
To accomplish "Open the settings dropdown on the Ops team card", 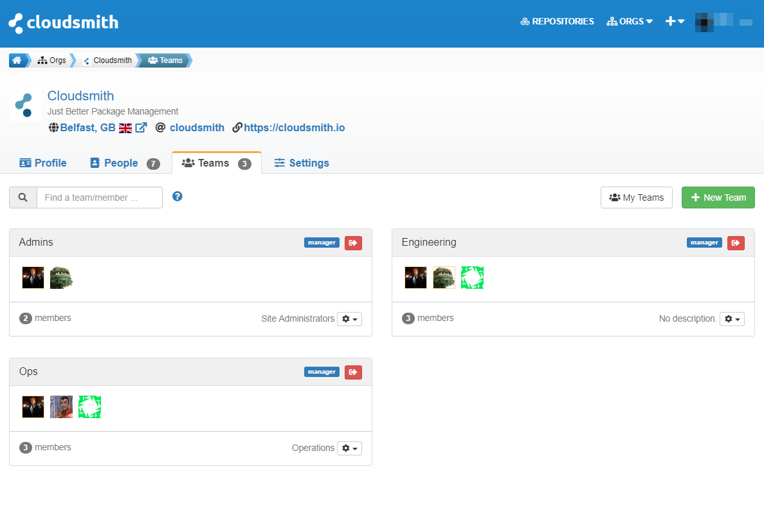I will point(349,448).
